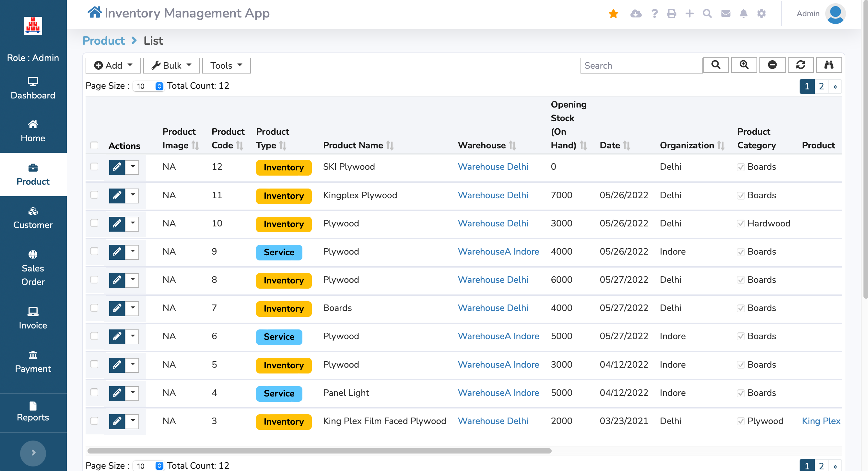
Task: Open Customer in the sidebar
Action: click(33, 218)
